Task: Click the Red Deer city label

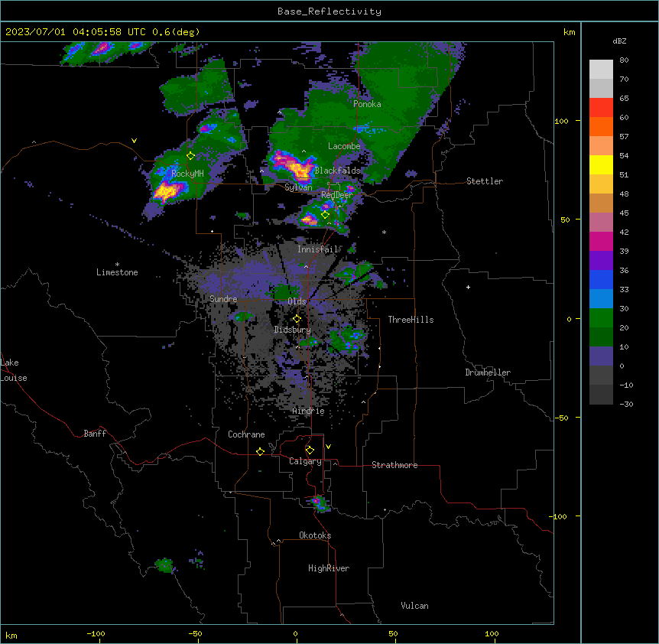Action: pyautogui.click(x=336, y=195)
